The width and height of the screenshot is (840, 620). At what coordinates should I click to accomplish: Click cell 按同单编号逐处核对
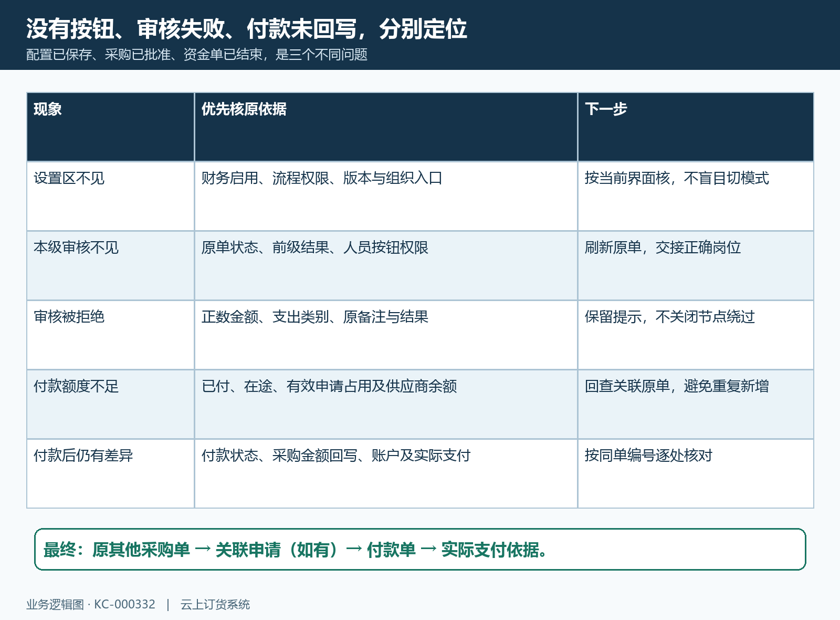pyautogui.click(x=696, y=473)
